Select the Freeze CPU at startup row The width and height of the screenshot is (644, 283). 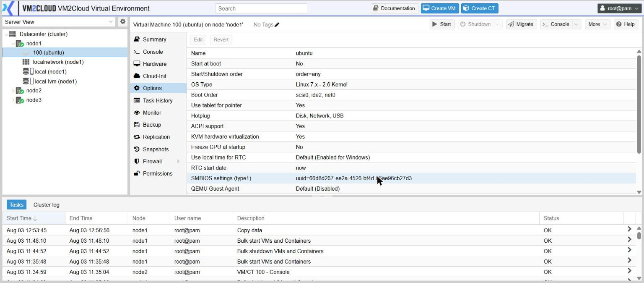411,147
